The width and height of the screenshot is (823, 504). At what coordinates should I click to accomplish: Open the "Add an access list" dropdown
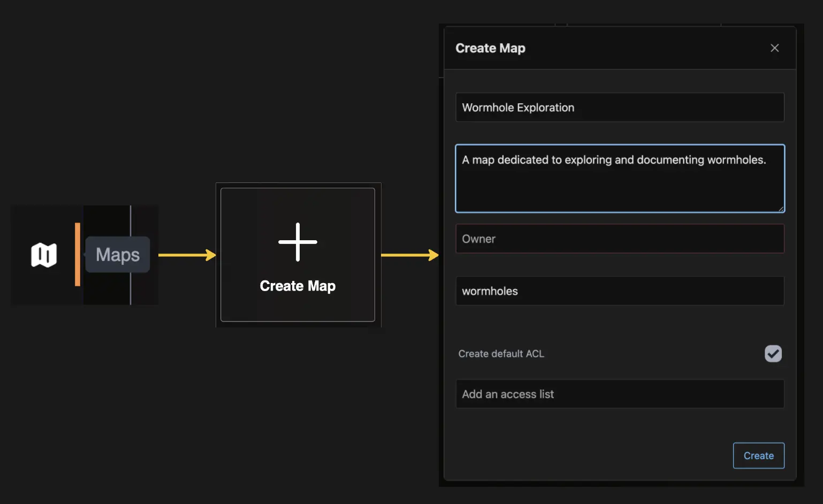tap(619, 394)
